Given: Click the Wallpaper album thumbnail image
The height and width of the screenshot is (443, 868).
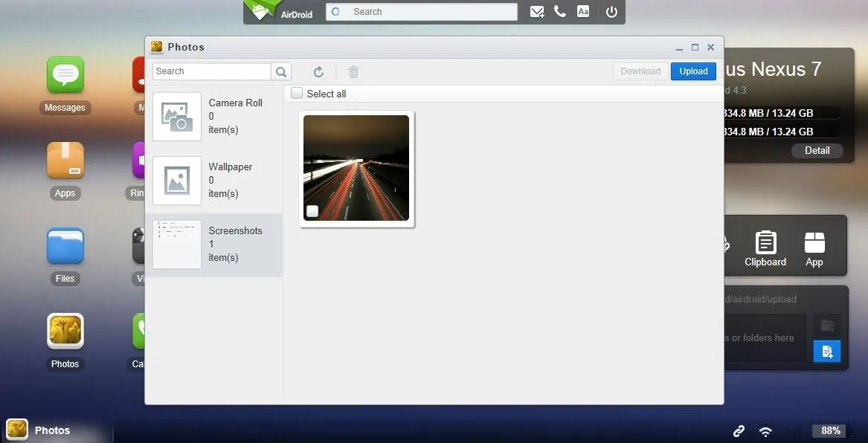Looking at the screenshot, I should click(177, 181).
